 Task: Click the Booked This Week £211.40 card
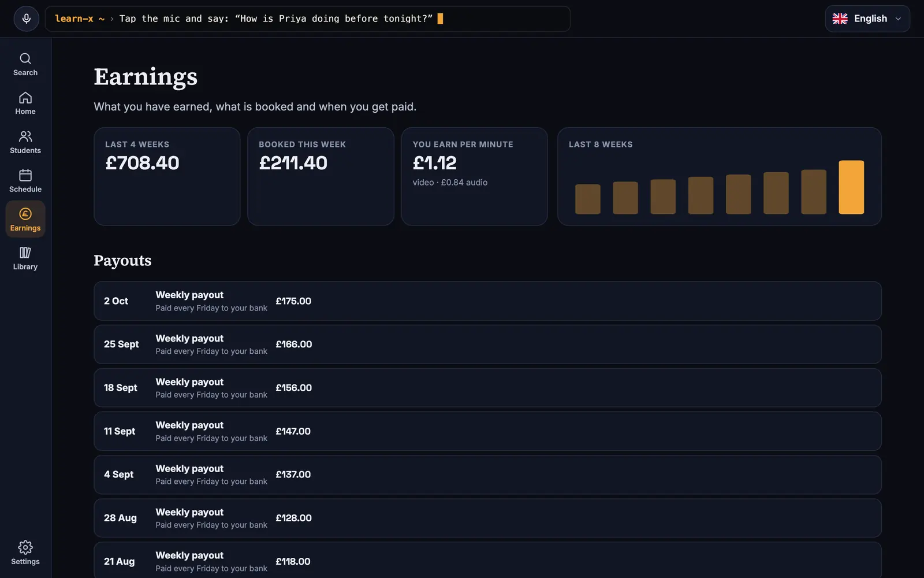[x=321, y=176]
